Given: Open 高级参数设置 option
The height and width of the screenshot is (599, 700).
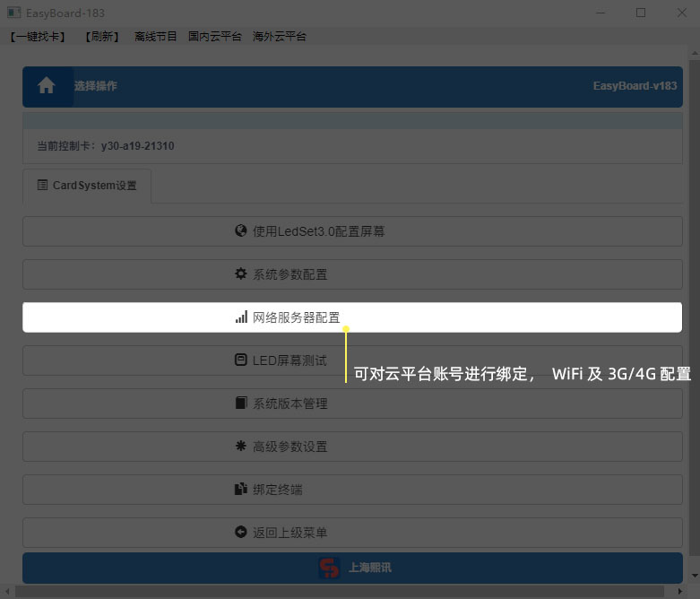Looking at the screenshot, I should [x=352, y=447].
